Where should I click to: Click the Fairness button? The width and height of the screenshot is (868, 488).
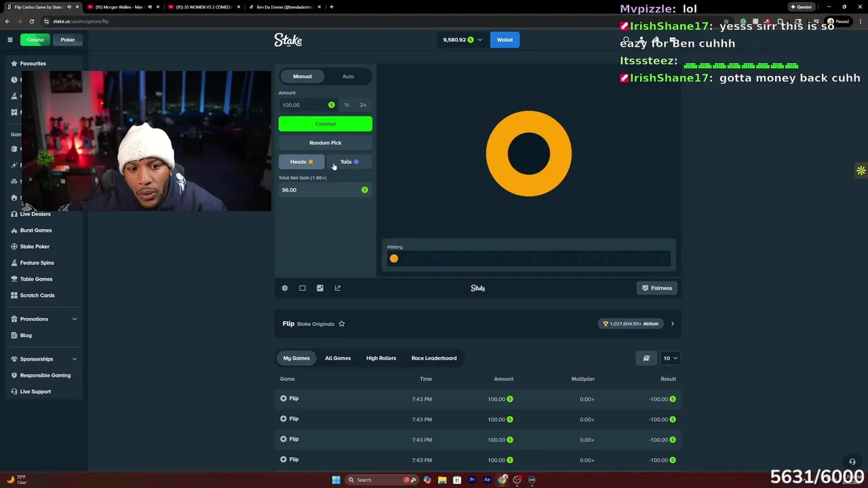(x=658, y=288)
